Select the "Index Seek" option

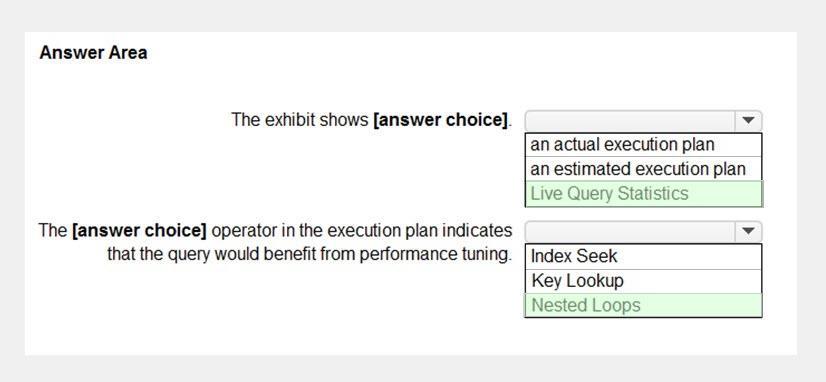pos(643,257)
